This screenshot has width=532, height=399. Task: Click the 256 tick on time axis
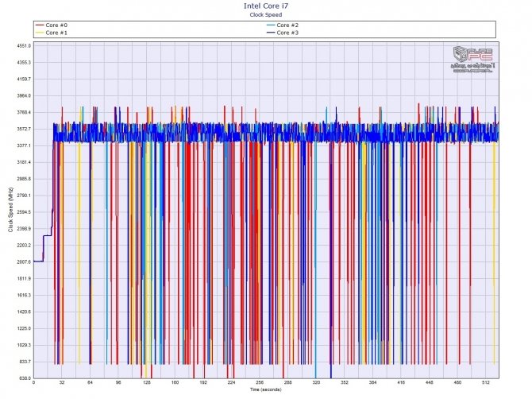pos(260,382)
